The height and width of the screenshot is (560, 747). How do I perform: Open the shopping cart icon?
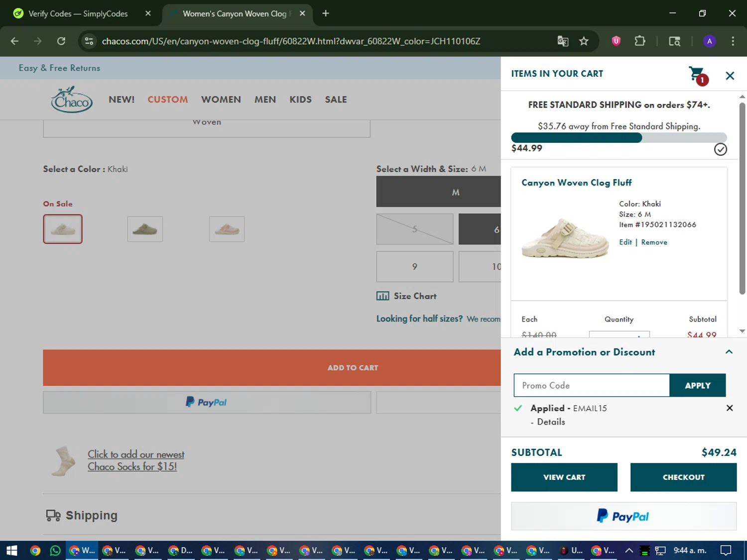pyautogui.click(x=698, y=75)
